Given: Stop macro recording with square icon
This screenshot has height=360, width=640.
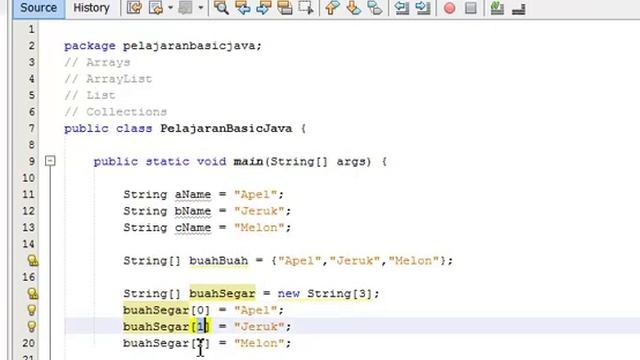Looking at the screenshot, I should 471,8.
